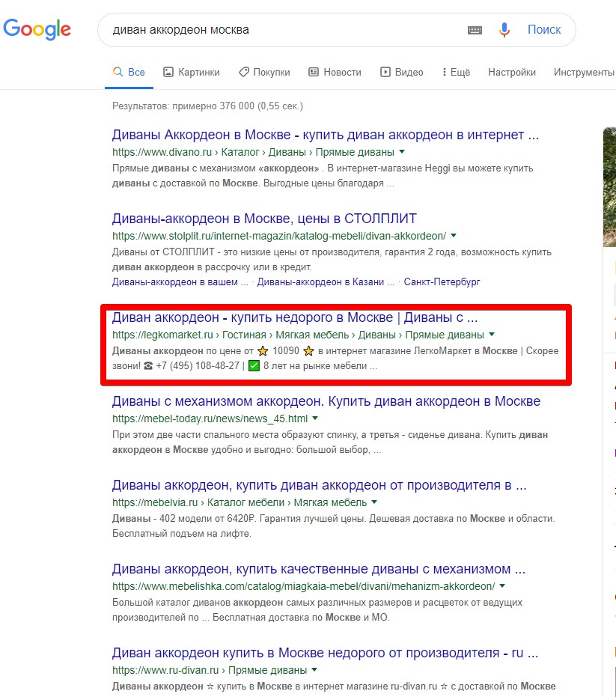This screenshot has width=616, height=697.
Task: Click the play icon beside Видео
Action: 385,72
